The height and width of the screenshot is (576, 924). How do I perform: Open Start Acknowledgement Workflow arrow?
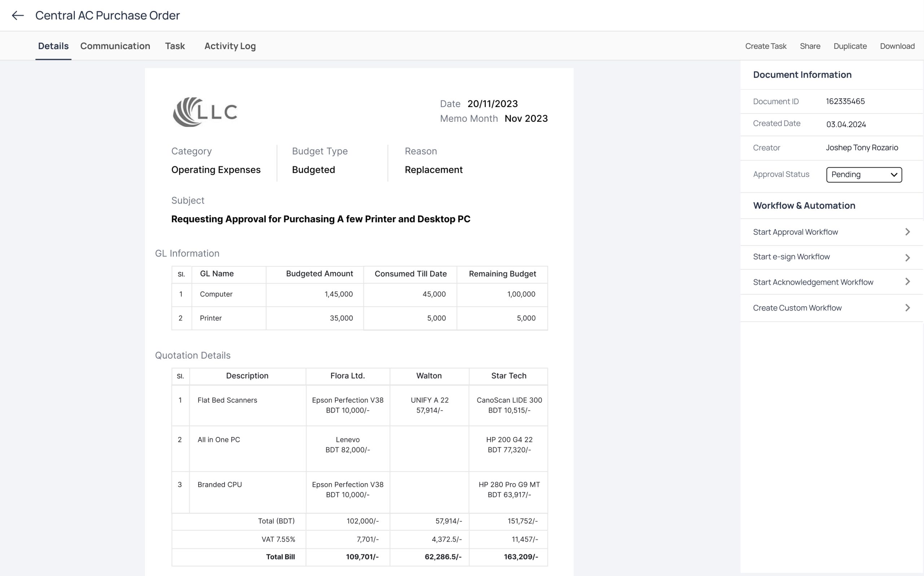[907, 282]
